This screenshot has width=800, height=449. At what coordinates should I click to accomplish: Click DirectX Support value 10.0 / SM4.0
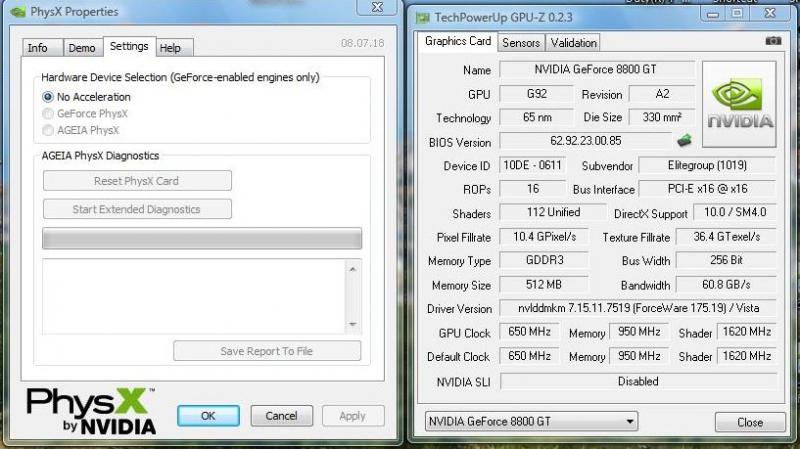pos(735,212)
